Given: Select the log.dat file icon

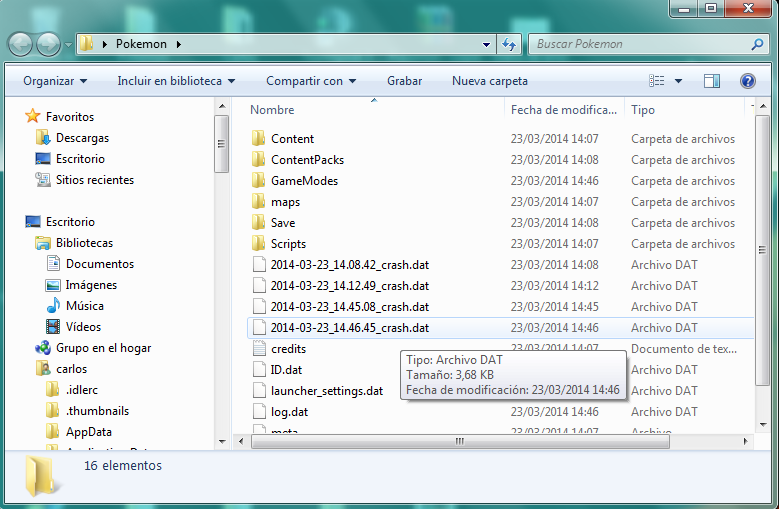Looking at the screenshot, I should click(259, 412).
